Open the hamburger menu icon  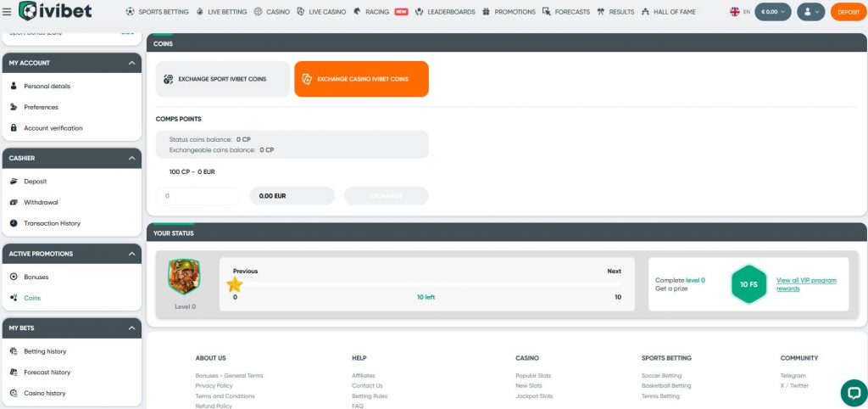coord(8,12)
